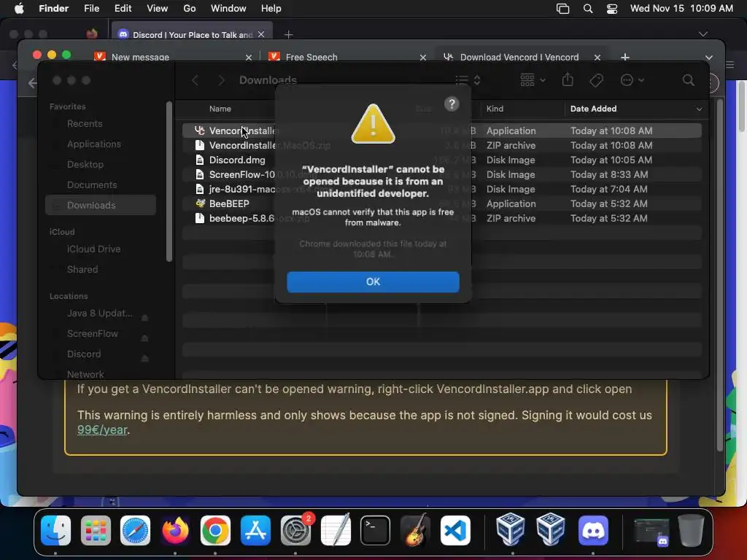Eject the Java 8 Update volume
The height and width of the screenshot is (560, 747).
pyautogui.click(x=145, y=318)
